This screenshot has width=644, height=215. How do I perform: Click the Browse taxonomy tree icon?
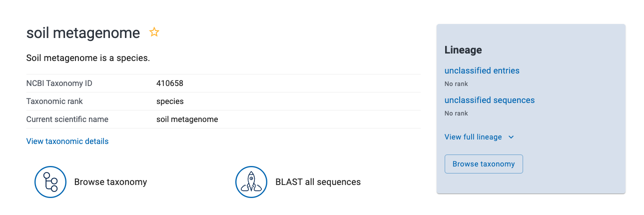(x=50, y=182)
